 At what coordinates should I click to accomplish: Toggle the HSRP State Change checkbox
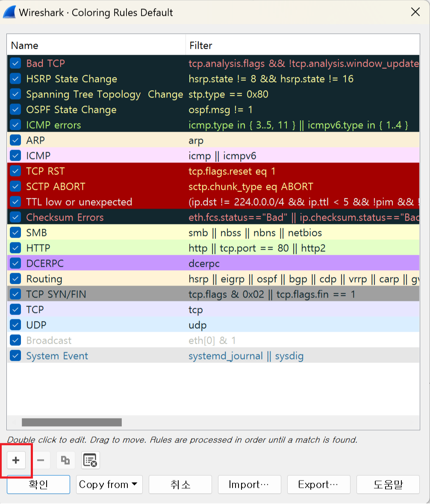click(15, 78)
